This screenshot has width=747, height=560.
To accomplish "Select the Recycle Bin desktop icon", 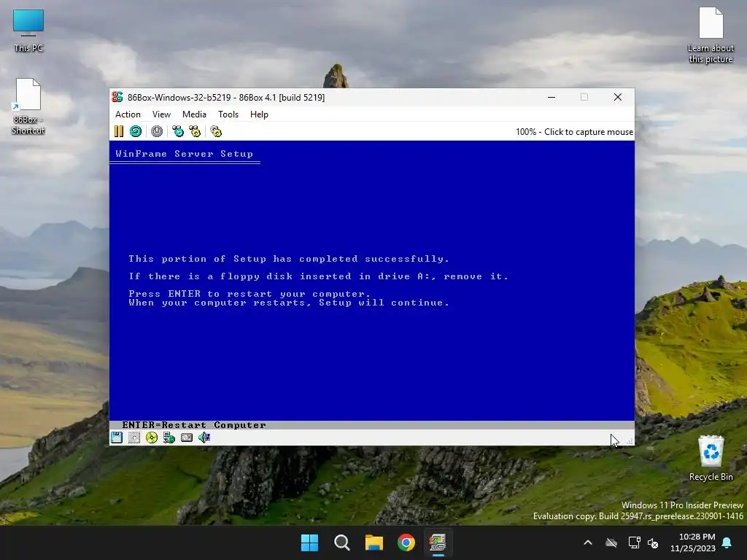I will pyautogui.click(x=711, y=458).
